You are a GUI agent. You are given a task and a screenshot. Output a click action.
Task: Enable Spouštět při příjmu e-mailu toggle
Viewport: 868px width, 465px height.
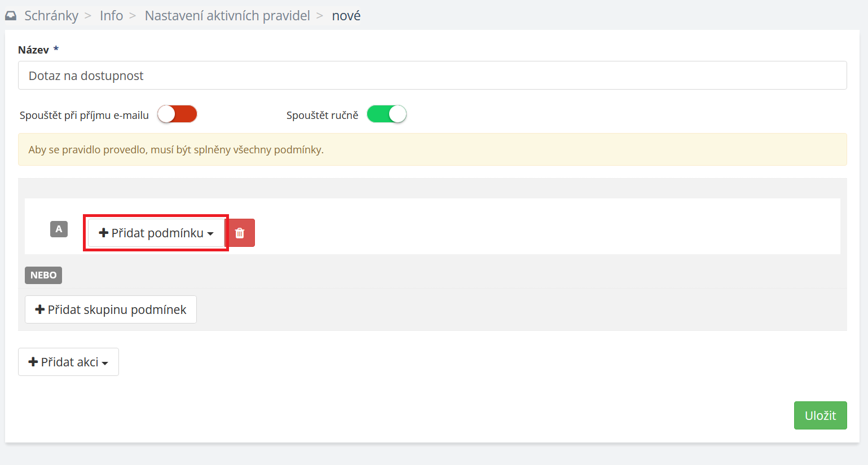pyautogui.click(x=177, y=114)
